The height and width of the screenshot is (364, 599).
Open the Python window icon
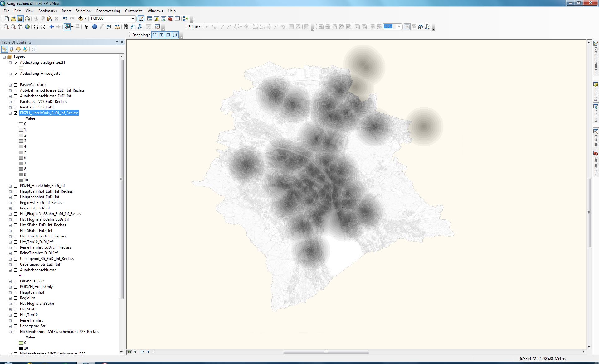coord(177,19)
